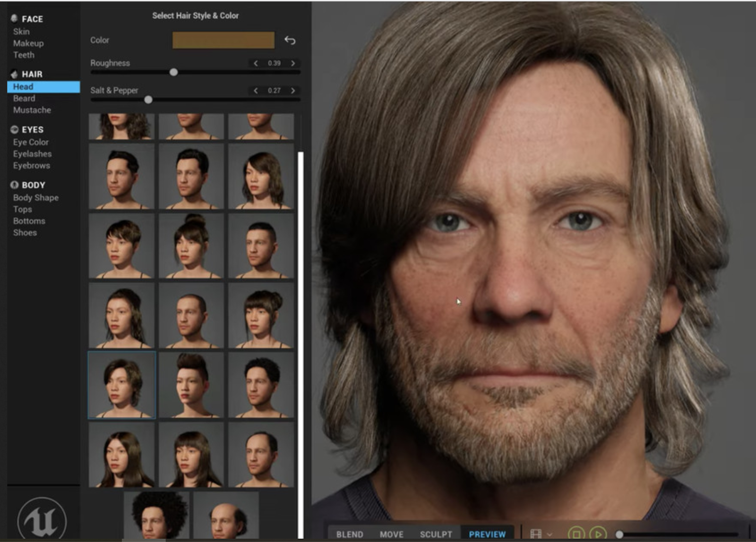The width and height of the screenshot is (756, 542).
Task: Open the animation clip dropdown arrow
Action: coord(550,534)
